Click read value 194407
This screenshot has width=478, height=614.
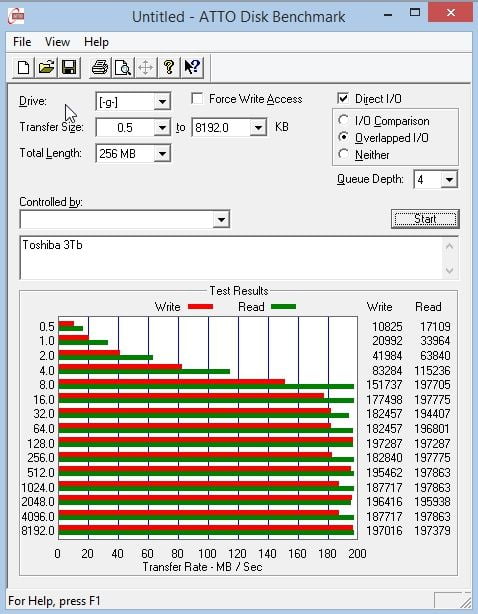click(432, 414)
